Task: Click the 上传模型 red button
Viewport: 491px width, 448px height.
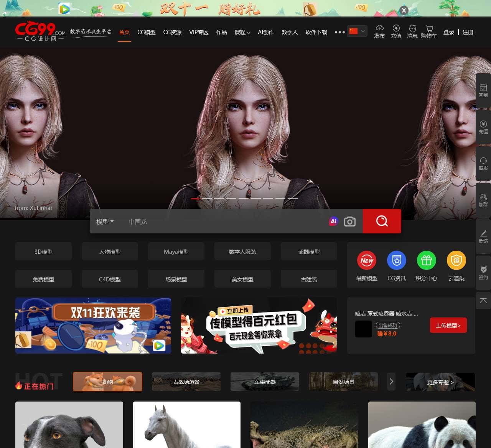Action: click(448, 325)
